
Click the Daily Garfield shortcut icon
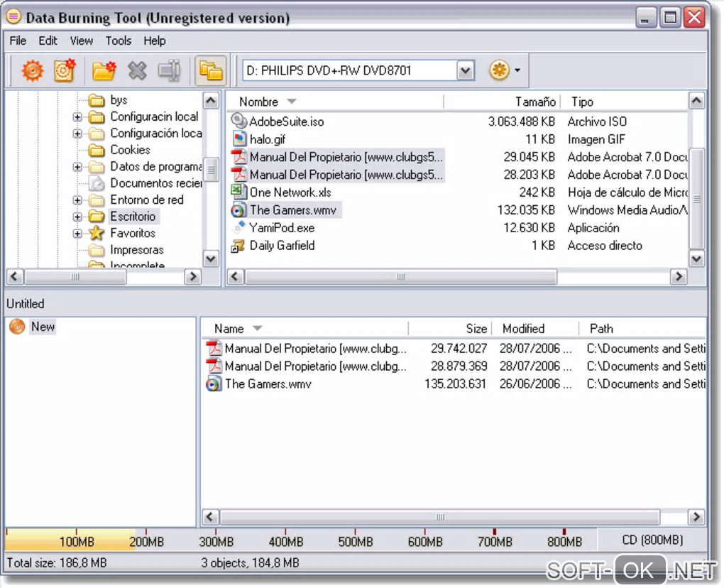point(238,245)
